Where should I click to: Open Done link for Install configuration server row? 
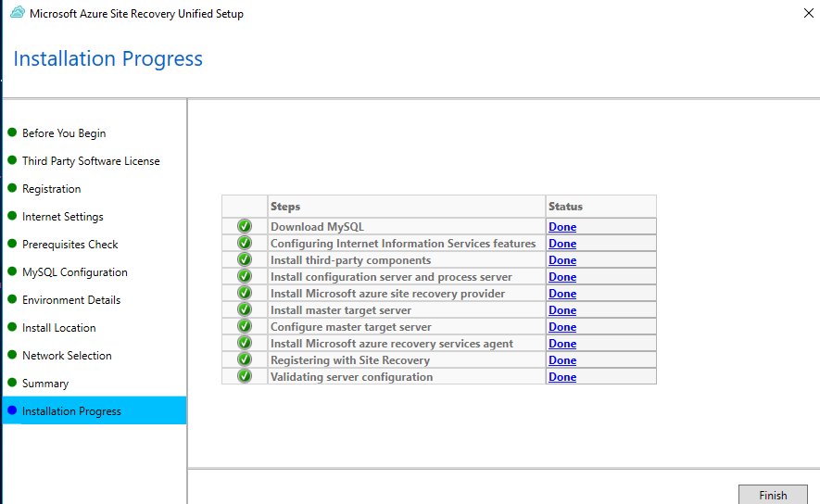(x=562, y=277)
